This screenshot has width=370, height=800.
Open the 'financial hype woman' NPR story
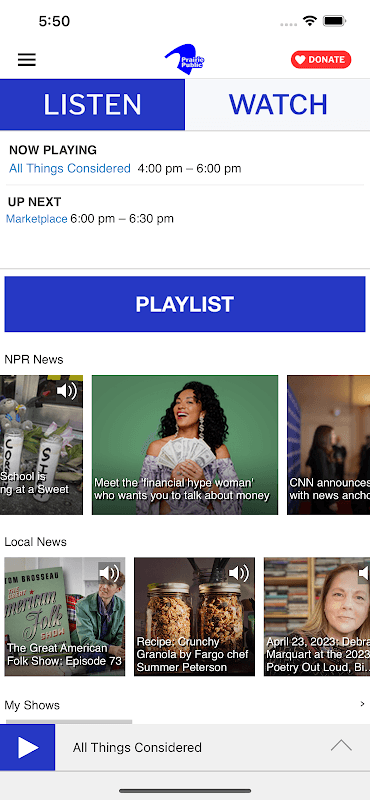pyautogui.click(x=185, y=445)
